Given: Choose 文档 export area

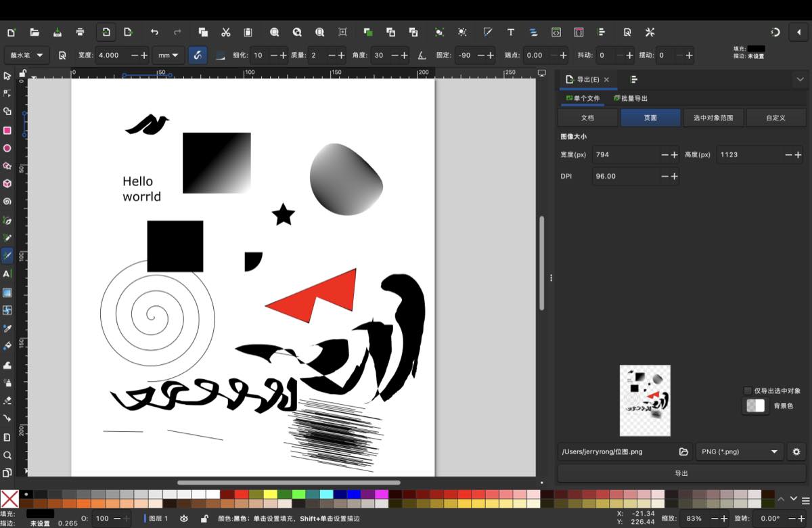Looking at the screenshot, I should click(587, 117).
